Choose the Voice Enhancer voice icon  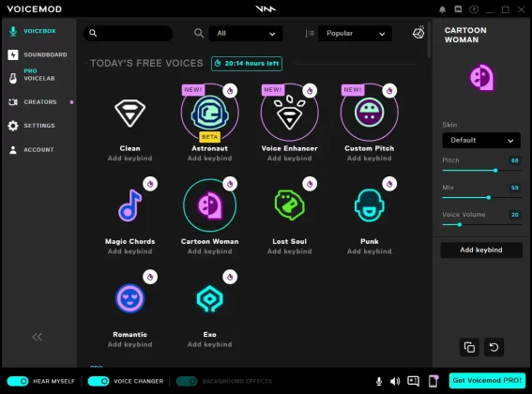pos(289,113)
